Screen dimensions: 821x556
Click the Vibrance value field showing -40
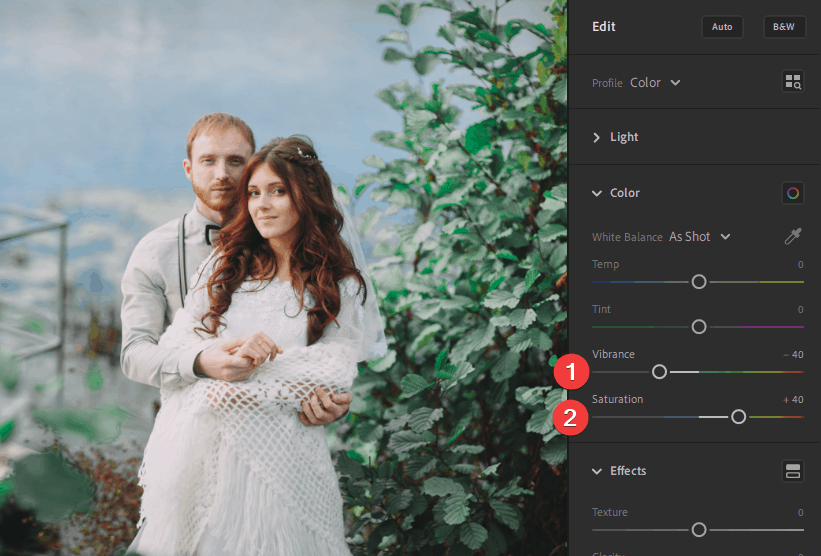(793, 355)
